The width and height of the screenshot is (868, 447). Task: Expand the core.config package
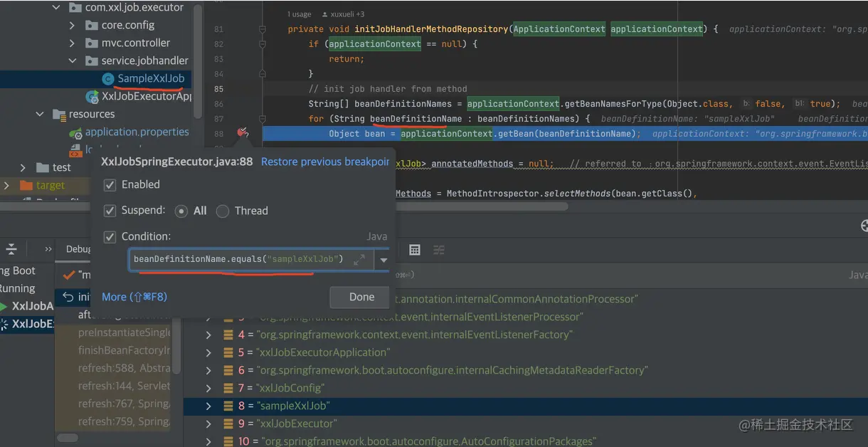[72, 25]
